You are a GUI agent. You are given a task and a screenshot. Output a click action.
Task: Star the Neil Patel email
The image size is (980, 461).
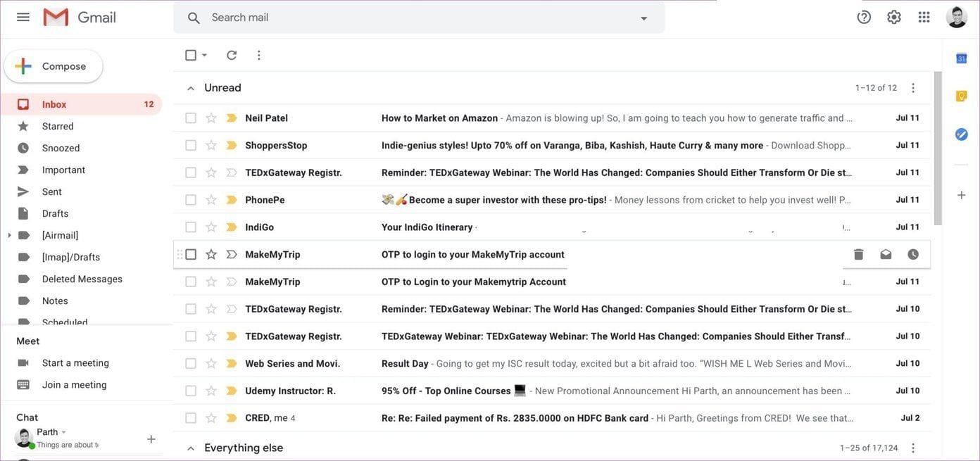[211, 118]
